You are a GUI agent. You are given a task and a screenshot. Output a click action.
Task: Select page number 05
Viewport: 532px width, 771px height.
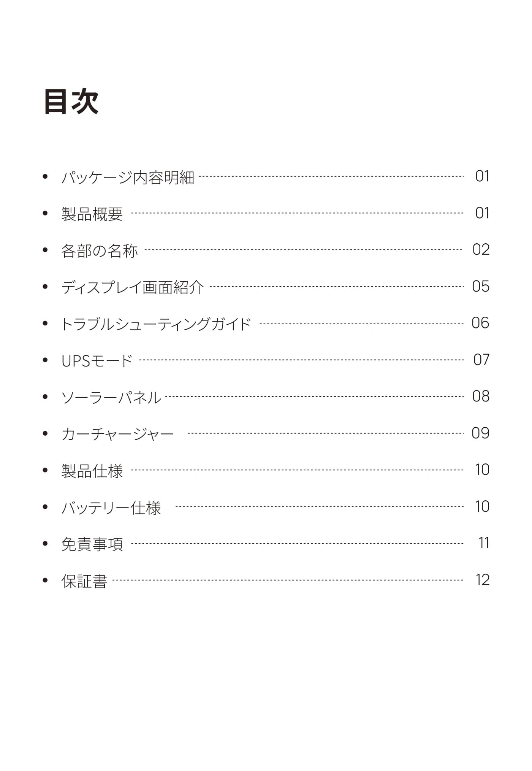[x=481, y=286]
